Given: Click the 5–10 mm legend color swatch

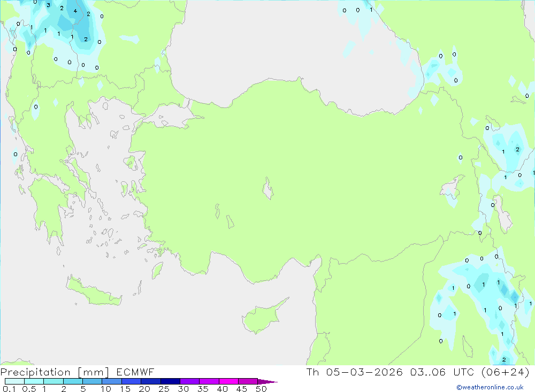Looking at the screenshot, I should 93,381.
